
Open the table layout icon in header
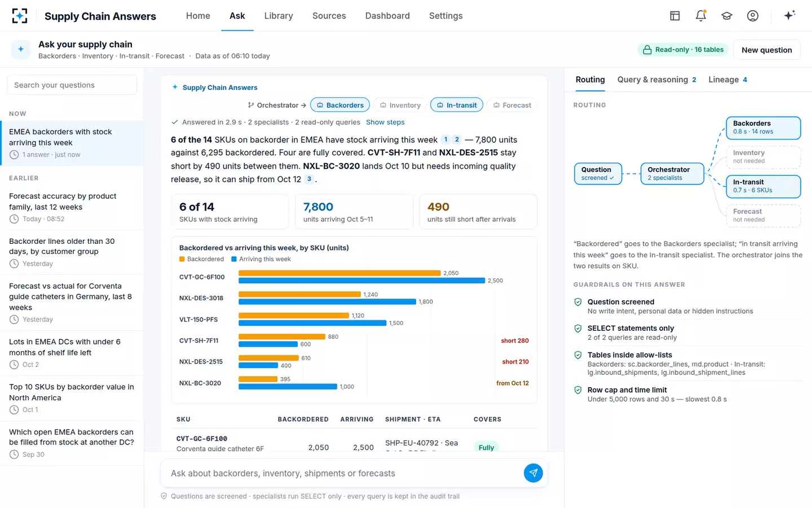pyautogui.click(x=675, y=16)
